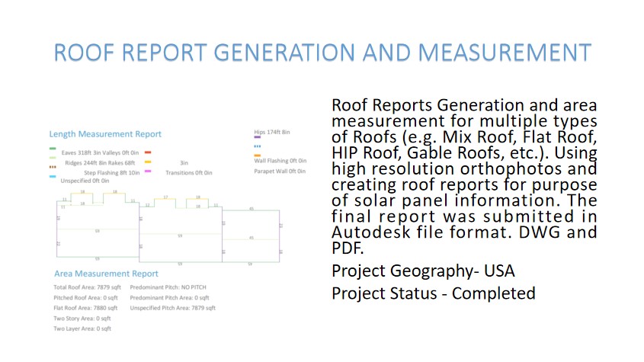The height and width of the screenshot is (362, 644).
Task: Click the Area Measurement Report heading
Action: [x=106, y=274]
